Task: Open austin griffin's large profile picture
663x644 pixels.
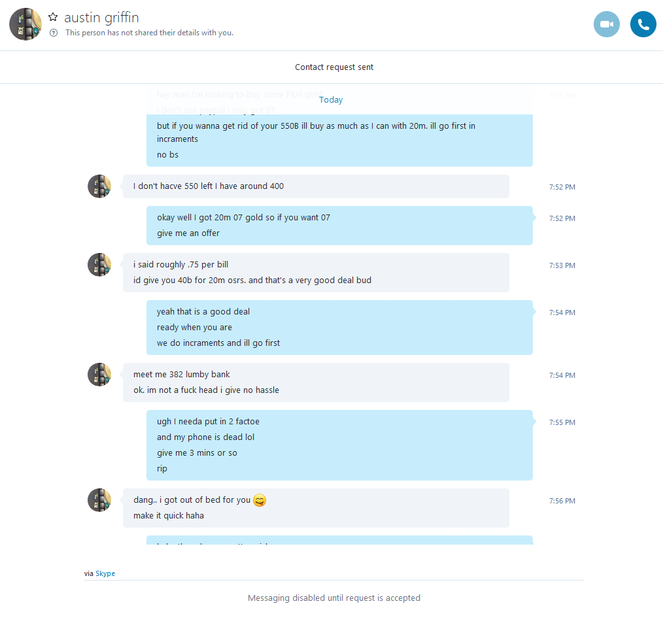Action: point(25,24)
